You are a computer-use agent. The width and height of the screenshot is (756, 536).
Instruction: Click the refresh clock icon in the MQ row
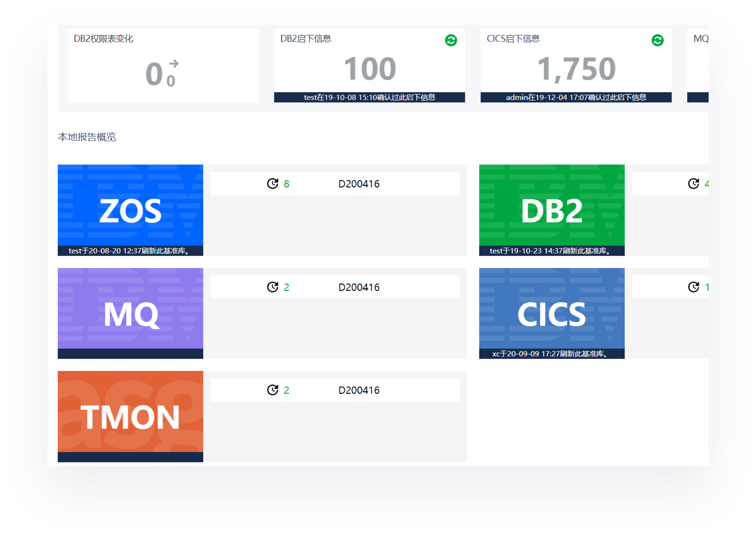[x=273, y=287]
